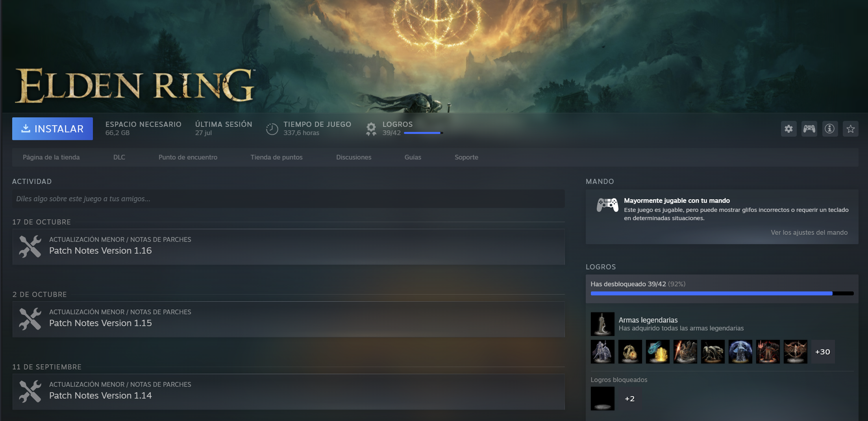Image resolution: width=868 pixels, height=421 pixels.
Task: Select fourth achievement thumbnail, dragon with red lightning
Action: tap(685, 351)
